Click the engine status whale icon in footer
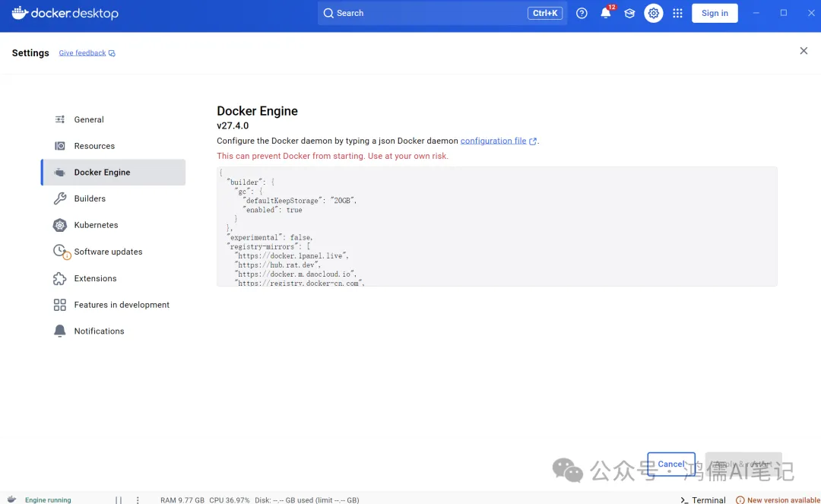The image size is (821, 504). coord(11,499)
